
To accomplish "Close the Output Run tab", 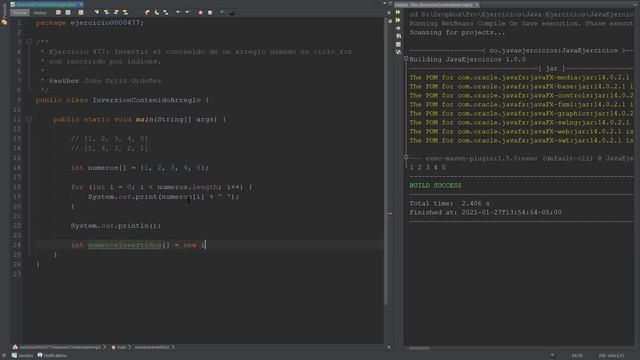I will [x=477, y=4].
